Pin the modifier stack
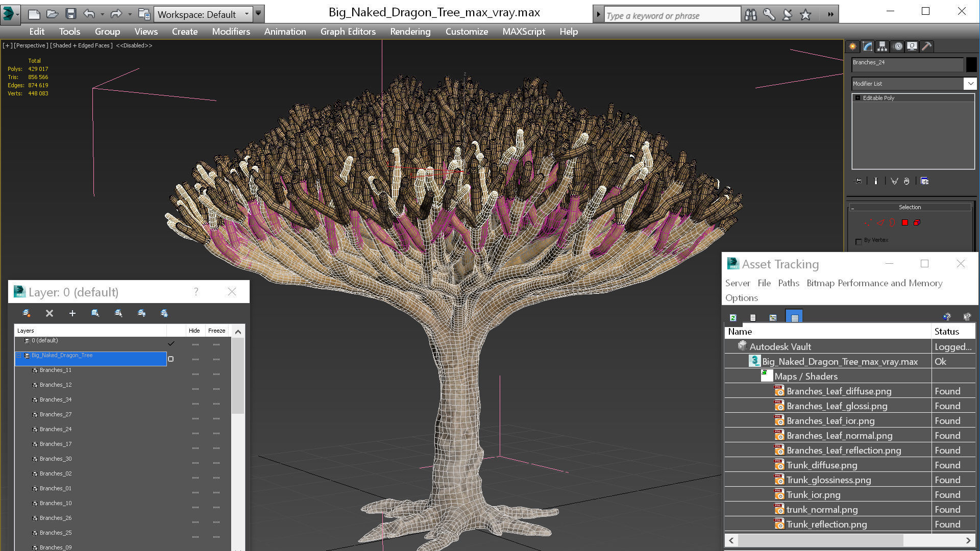The width and height of the screenshot is (980, 551). tap(858, 181)
